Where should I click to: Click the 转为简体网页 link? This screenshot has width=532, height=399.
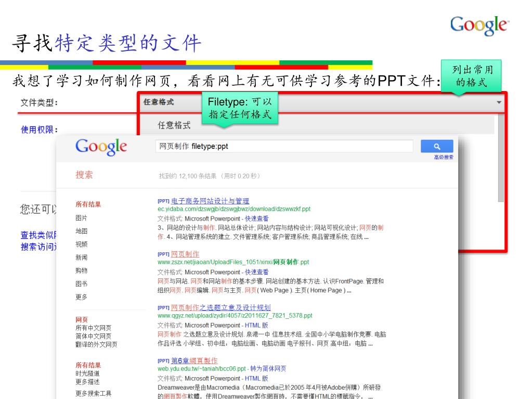[268, 368]
